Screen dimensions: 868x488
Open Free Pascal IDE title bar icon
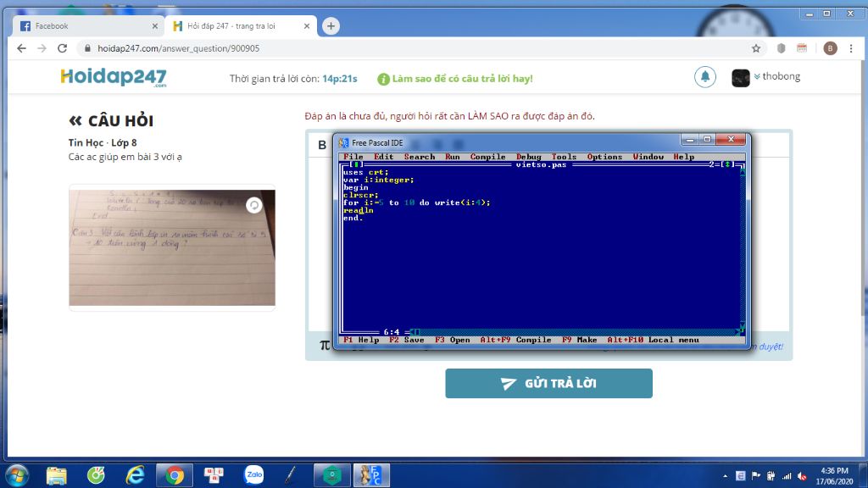344,142
